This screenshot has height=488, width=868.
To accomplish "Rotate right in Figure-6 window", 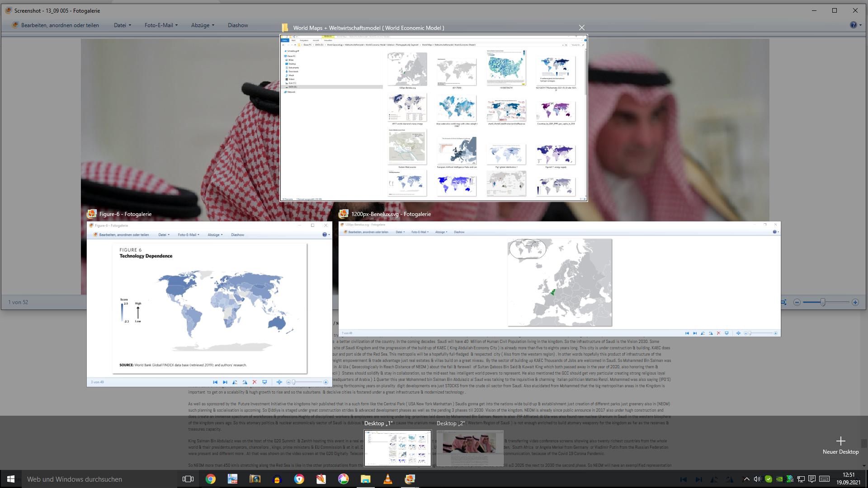I will tap(245, 382).
